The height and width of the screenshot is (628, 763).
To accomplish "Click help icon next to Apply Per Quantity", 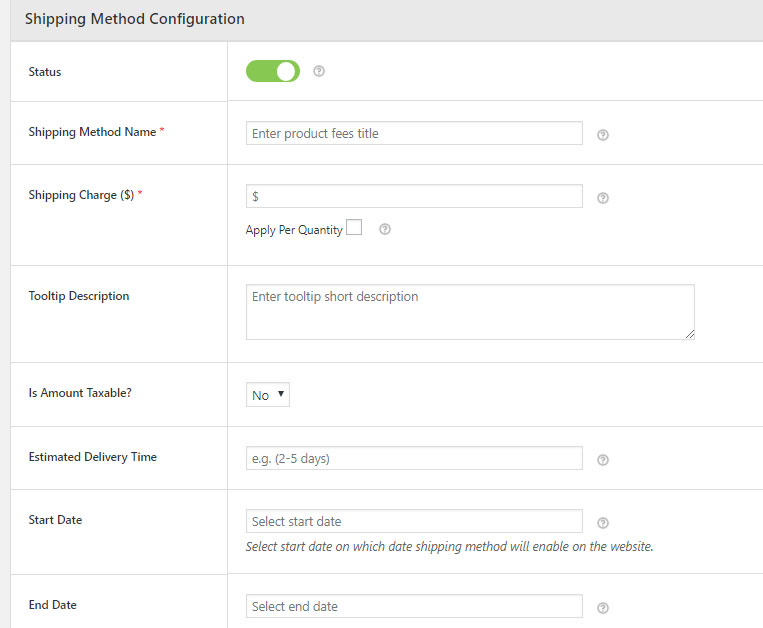I will point(384,229).
